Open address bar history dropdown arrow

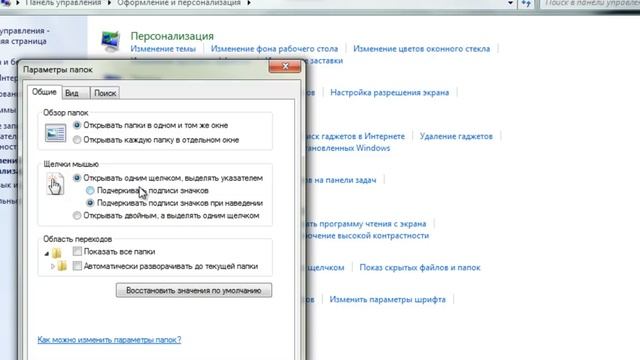pos(510,3)
